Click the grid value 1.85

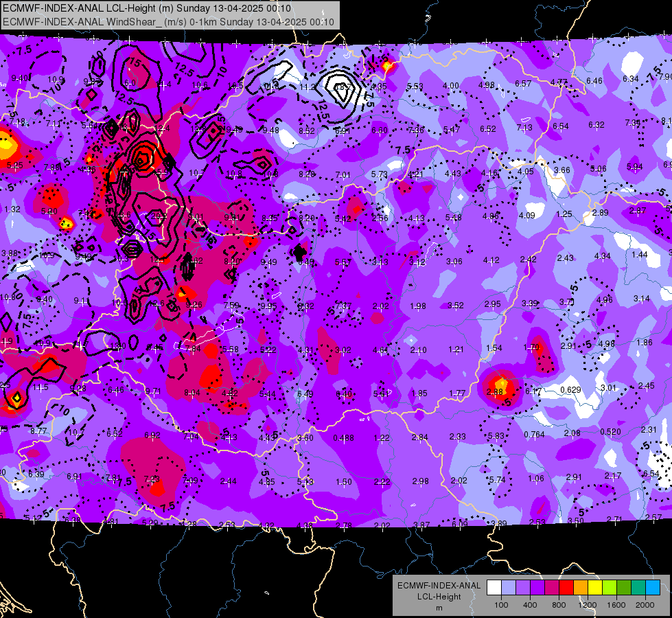tap(419, 393)
